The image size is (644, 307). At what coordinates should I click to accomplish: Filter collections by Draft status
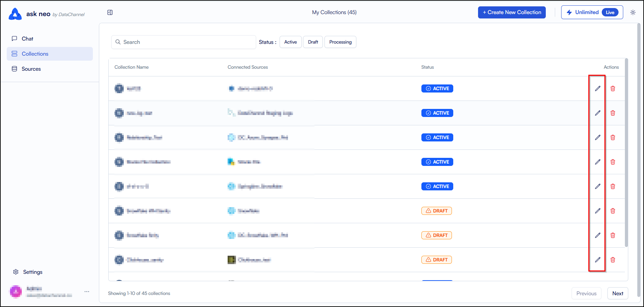coord(313,42)
